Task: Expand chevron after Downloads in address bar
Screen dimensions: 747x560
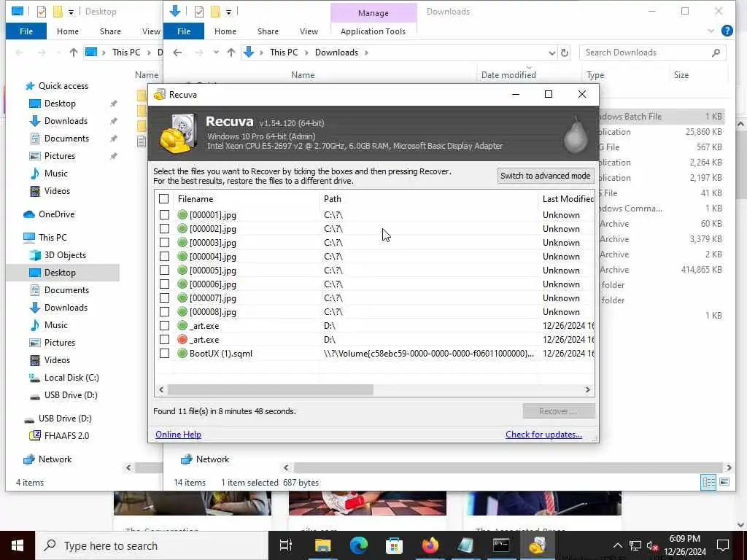Action: 366,52
